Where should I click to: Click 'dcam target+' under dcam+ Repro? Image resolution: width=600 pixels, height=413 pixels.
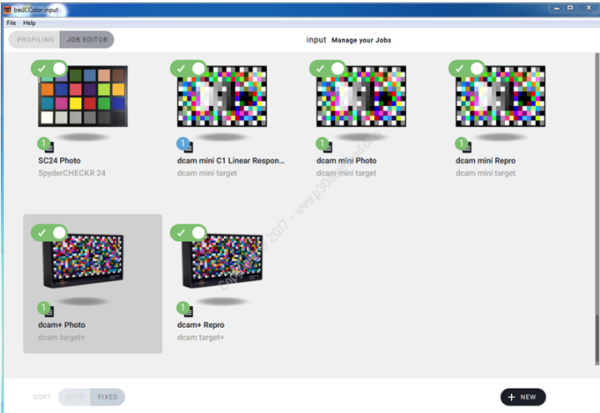(201, 337)
